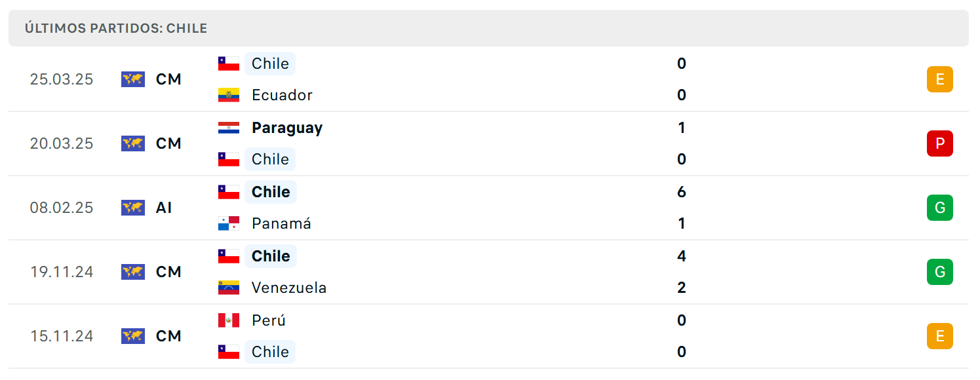Screen dimensions: 980x380
Task: Click Chile flag icon in 25.03.25 match
Action: click(x=229, y=64)
